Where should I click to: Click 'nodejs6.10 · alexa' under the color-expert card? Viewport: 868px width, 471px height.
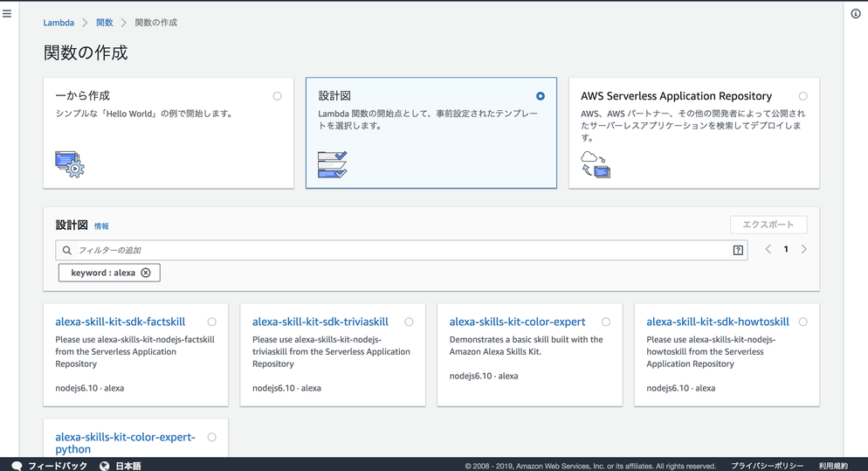pyautogui.click(x=484, y=377)
